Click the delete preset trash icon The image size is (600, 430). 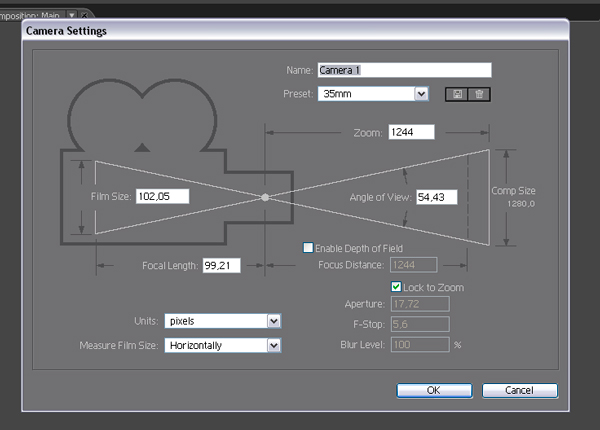point(479,94)
